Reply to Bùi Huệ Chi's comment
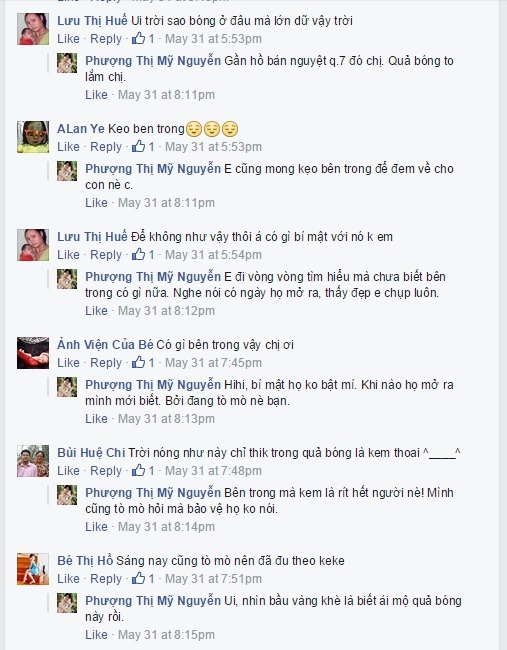Screen dimensions: 507x650 tap(106, 471)
